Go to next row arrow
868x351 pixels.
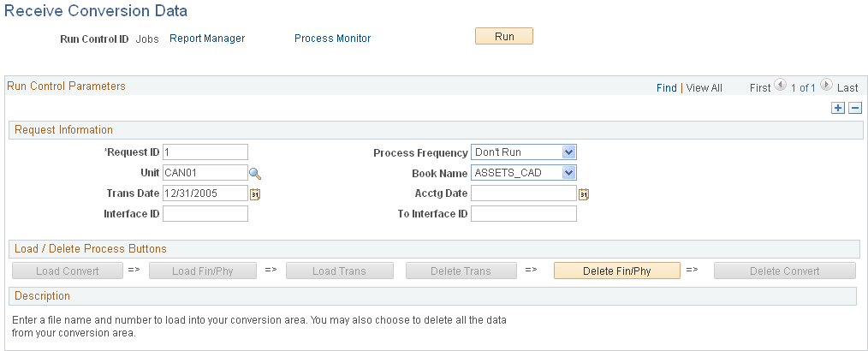[826, 86]
